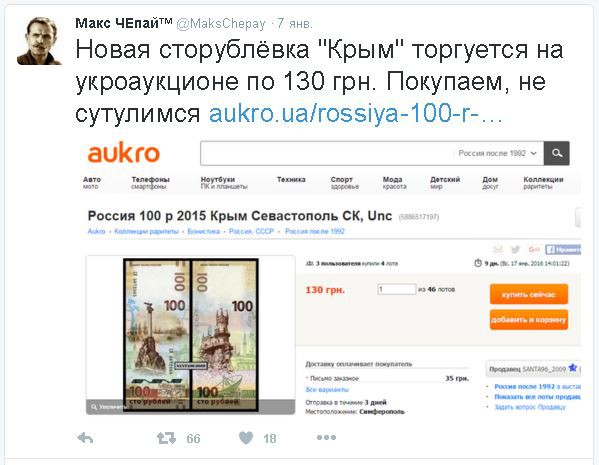Open Макс ЧЕпай profile avatar
599x465 pixels.
click(x=39, y=41)
